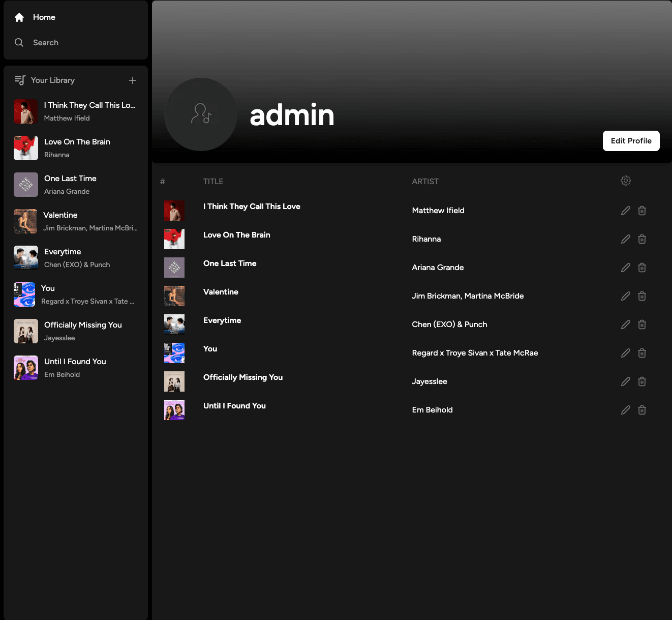Edit "I Think They Call This Love" with the pencil icon
The image size is (672, 620).
pyautogui.click(x=625, y=210)
